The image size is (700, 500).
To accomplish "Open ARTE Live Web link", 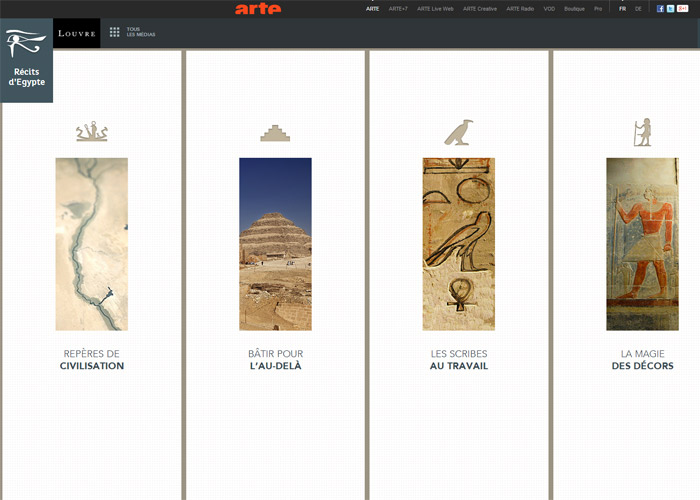I will point(435,9).
